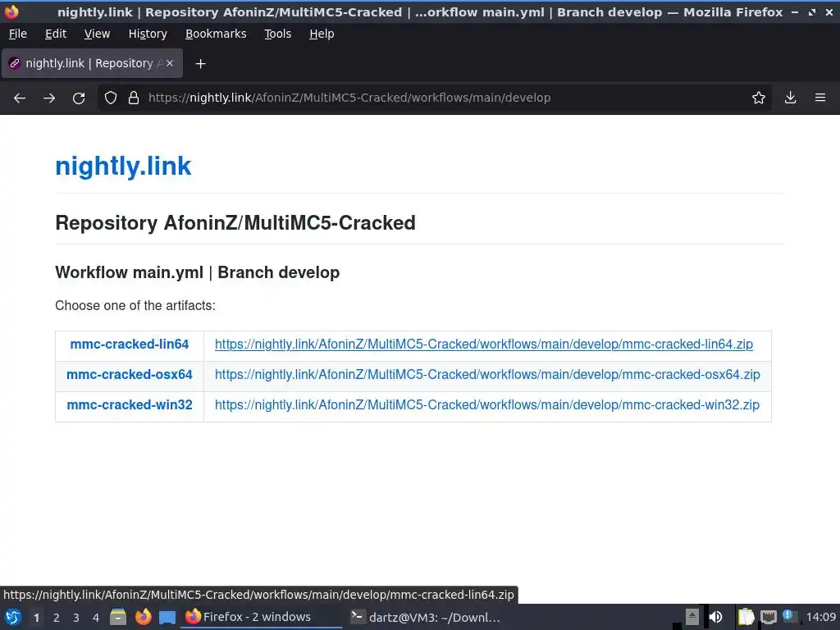Open the mmc-cracked-lin64 artifact name link
The image size is (840, 630).
[x=129, y=344]
